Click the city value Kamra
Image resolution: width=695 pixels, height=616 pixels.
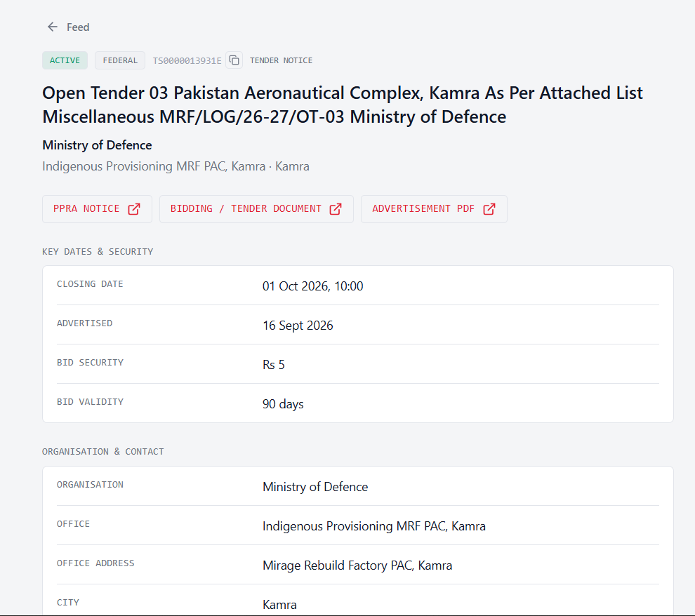coord(279,605)
